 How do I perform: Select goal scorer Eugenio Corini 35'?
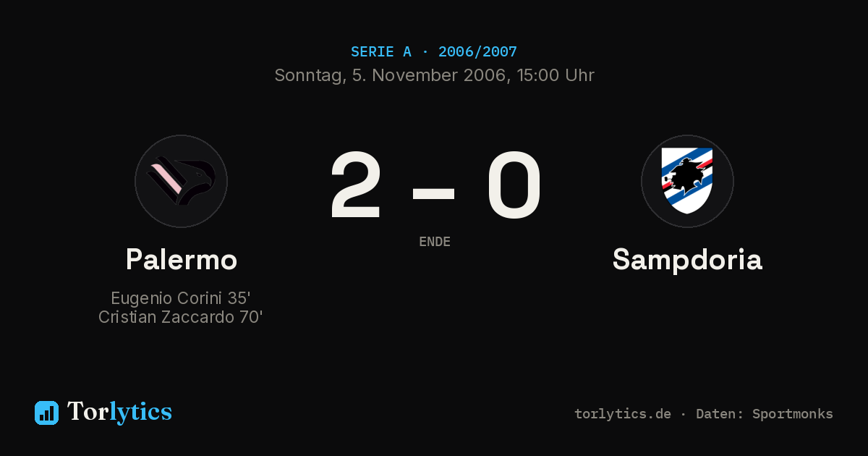(x=181, y=298)
